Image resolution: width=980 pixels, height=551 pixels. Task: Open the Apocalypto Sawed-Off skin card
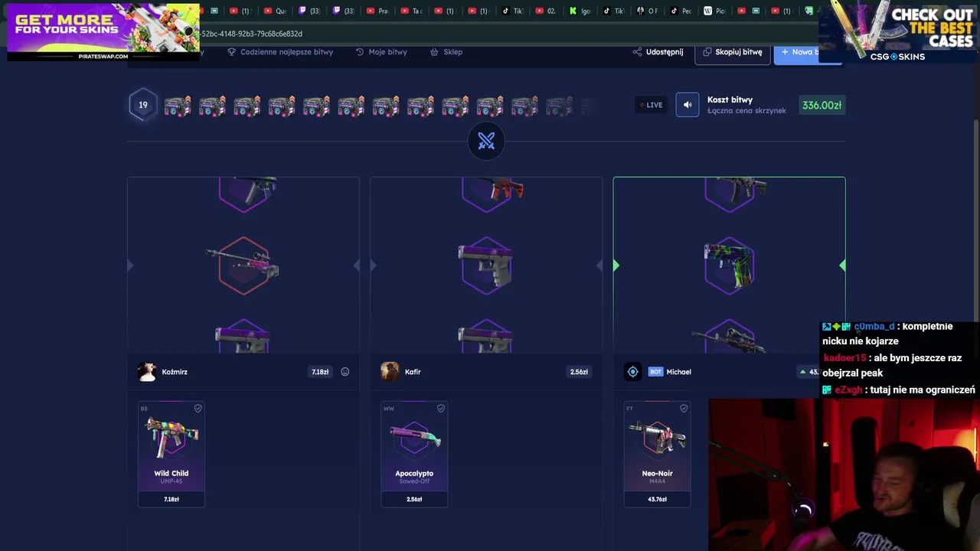[414, 454]
